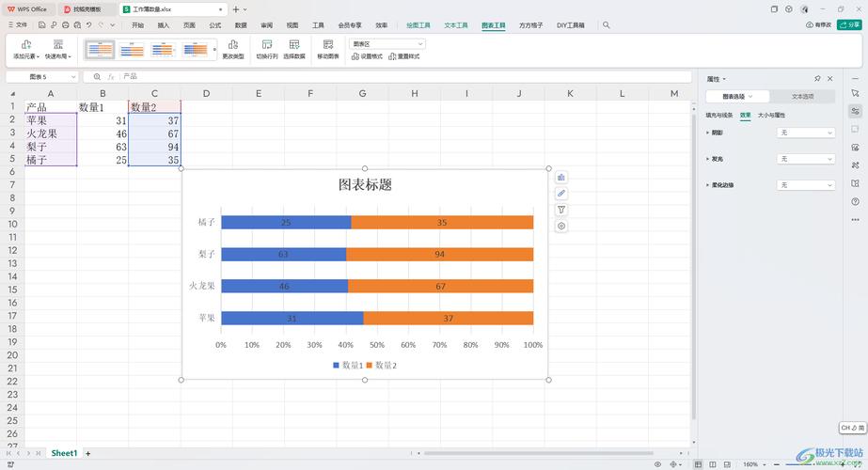Screen dimensions: 868x470
Task: Close the properties panel
Action: (x=829, y=79)
